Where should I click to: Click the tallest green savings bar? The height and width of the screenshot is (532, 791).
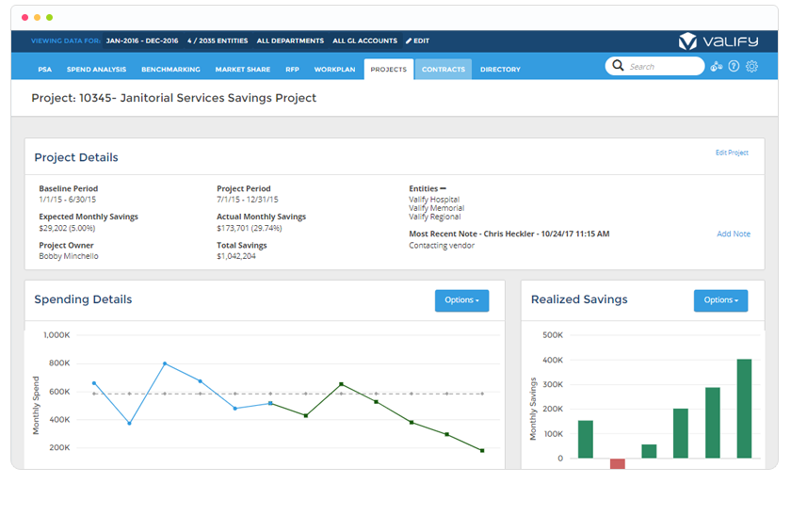[x=744, y=409]
